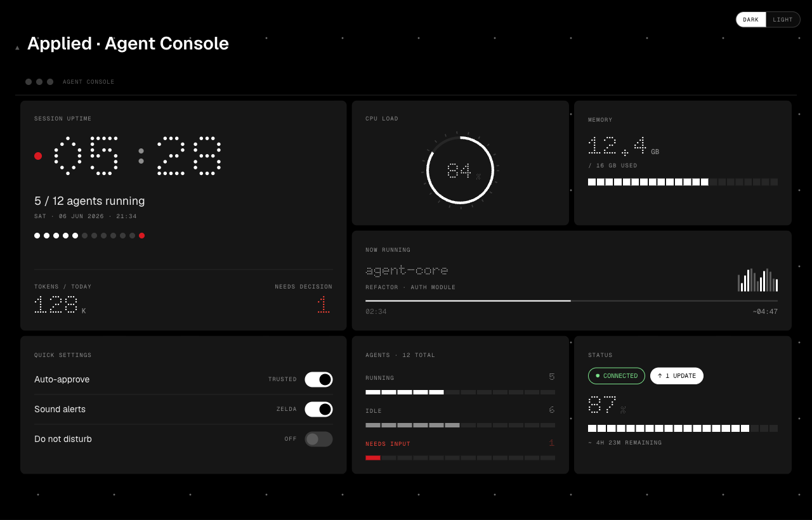Toggle the Auto-approve switch
The image size is (812, 520).
tap(318, 379)
